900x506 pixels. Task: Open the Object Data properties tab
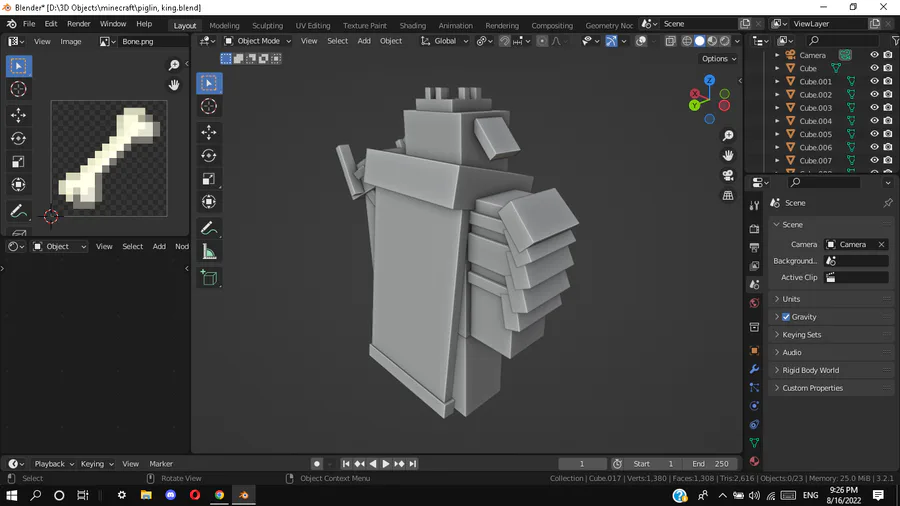(754, 443)
